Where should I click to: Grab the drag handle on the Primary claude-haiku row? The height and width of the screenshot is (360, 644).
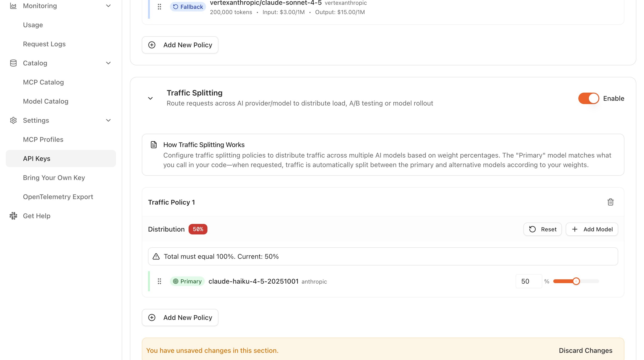159,281
